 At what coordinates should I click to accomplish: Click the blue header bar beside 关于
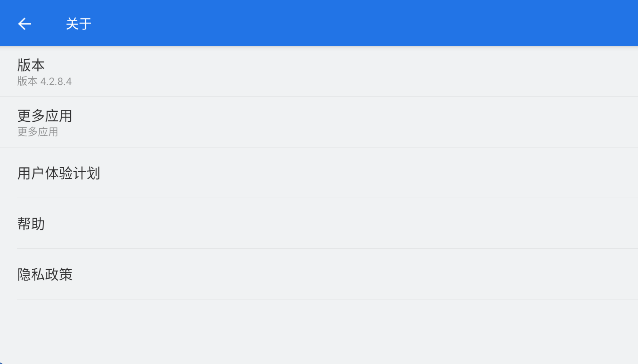point(365,23)
